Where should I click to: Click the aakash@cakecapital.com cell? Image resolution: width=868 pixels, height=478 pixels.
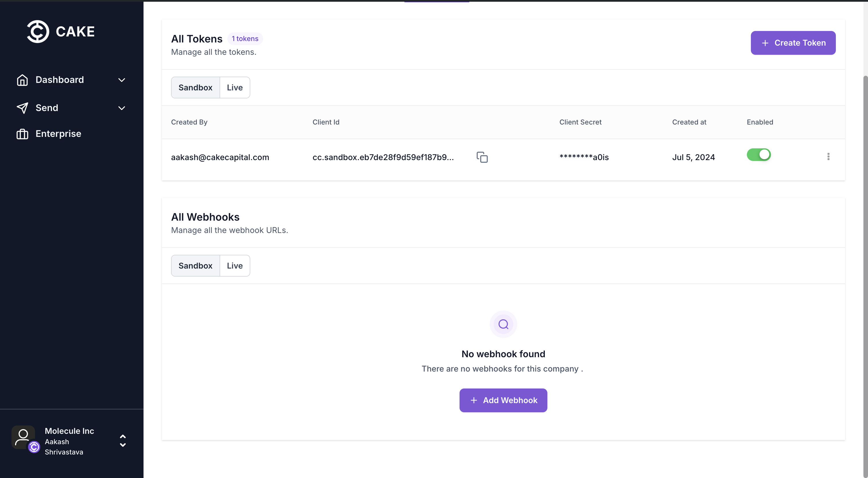tap(220, 157)
